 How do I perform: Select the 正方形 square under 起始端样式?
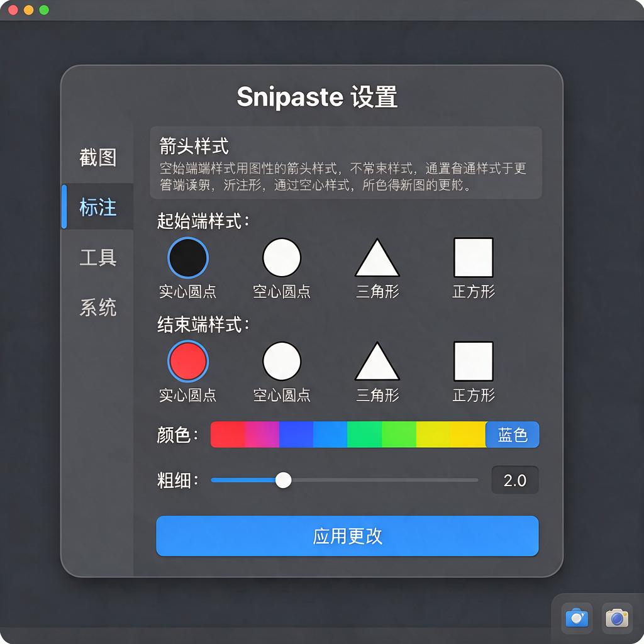click(x=473, y=257)
